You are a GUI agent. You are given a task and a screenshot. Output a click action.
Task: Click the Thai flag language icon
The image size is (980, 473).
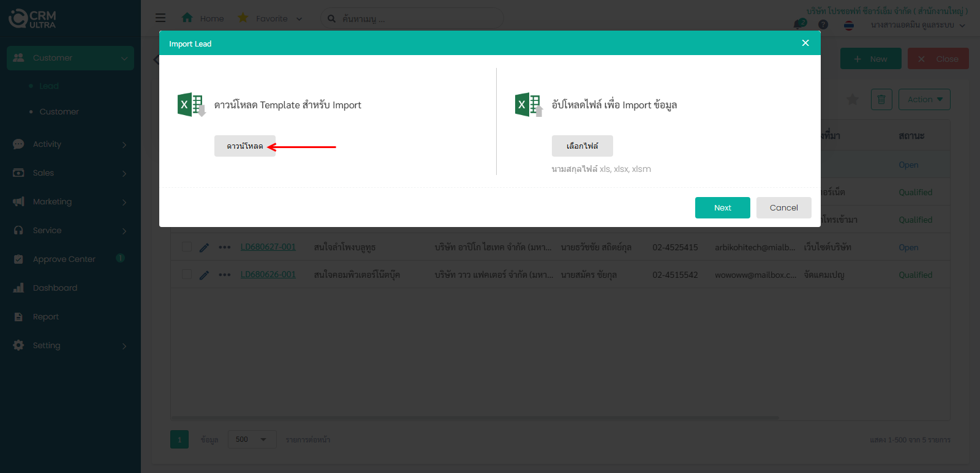(x=849, y=25)
